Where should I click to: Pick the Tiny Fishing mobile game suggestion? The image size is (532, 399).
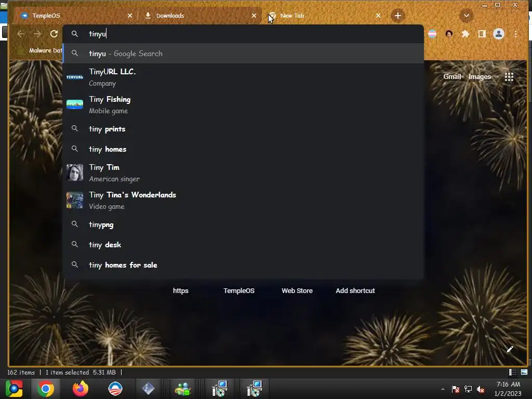point(243,105)
